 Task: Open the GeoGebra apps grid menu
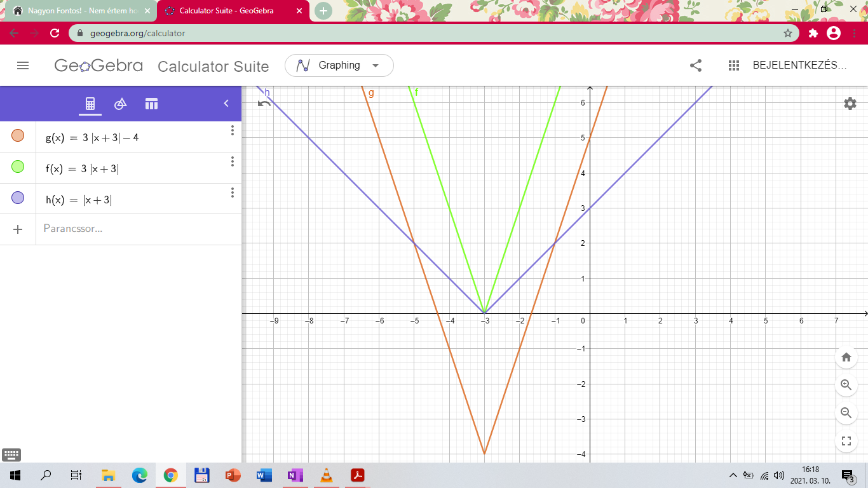734,65
